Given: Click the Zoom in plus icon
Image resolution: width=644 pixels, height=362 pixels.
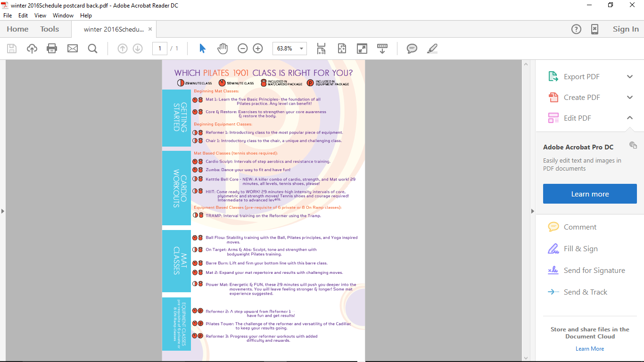Looking at the screenshot, I should (258, 49).
